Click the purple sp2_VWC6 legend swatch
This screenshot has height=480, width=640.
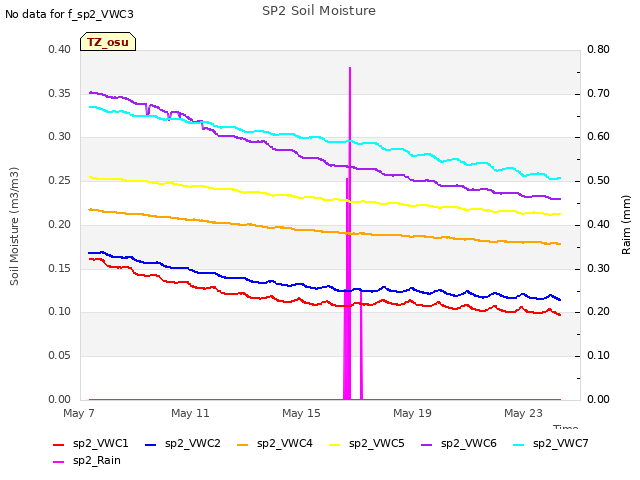427,444
